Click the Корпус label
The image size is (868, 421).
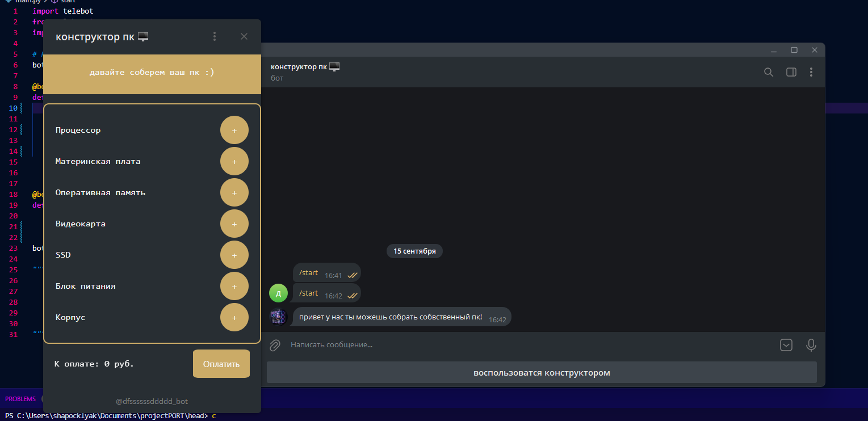(x=70, y=317)
